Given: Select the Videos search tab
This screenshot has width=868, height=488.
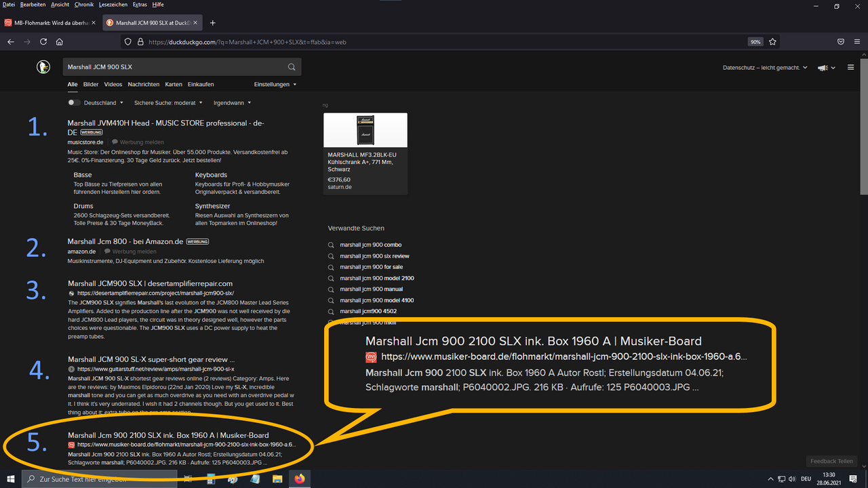Looking at the screenshot, I should pyautogui.click(x=113, y=85).
